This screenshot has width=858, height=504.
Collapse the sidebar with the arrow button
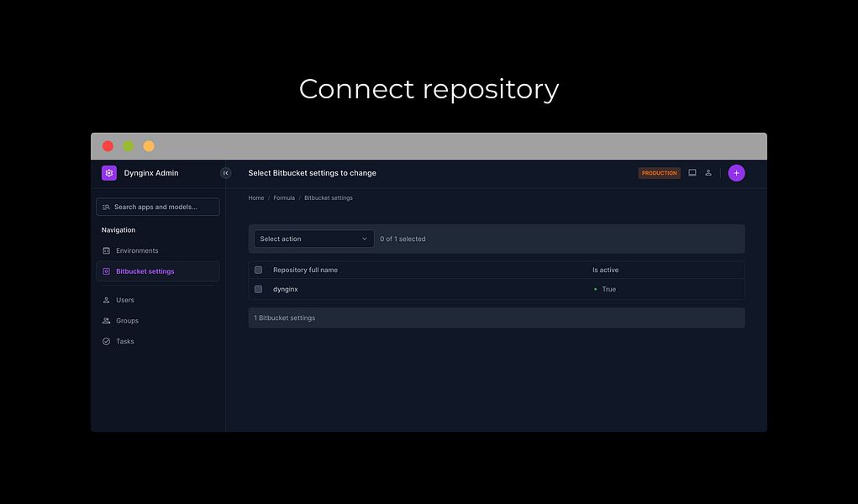[x=225, y=173]
